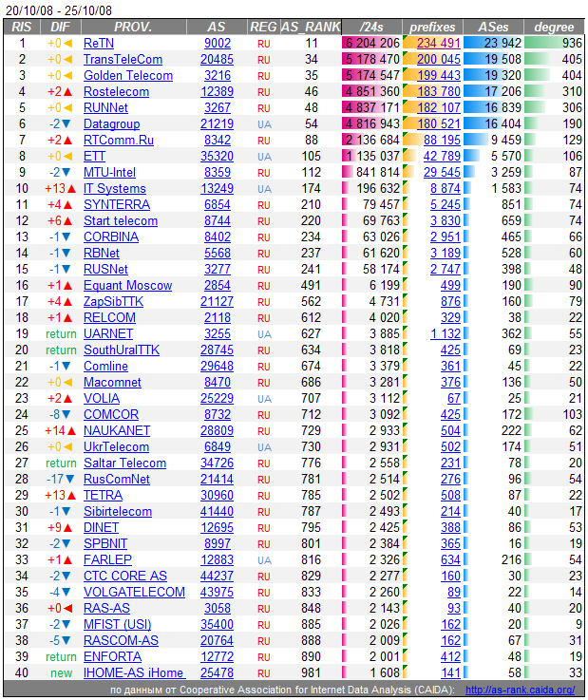Open the MTU-Intel provider link
This screenshot has width=588, height=700.
coord(109,172)
